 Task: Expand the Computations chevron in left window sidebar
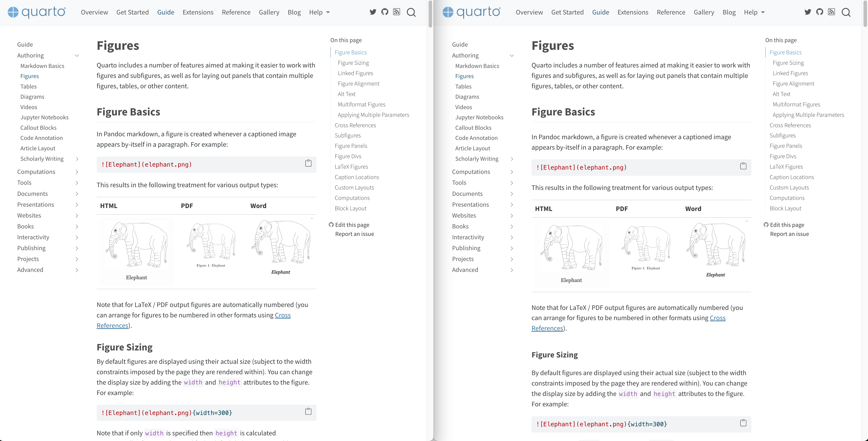click(77, 172)
